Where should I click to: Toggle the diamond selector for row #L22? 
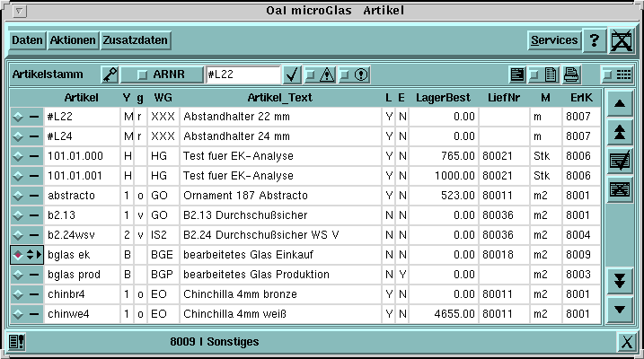point(19,117)
